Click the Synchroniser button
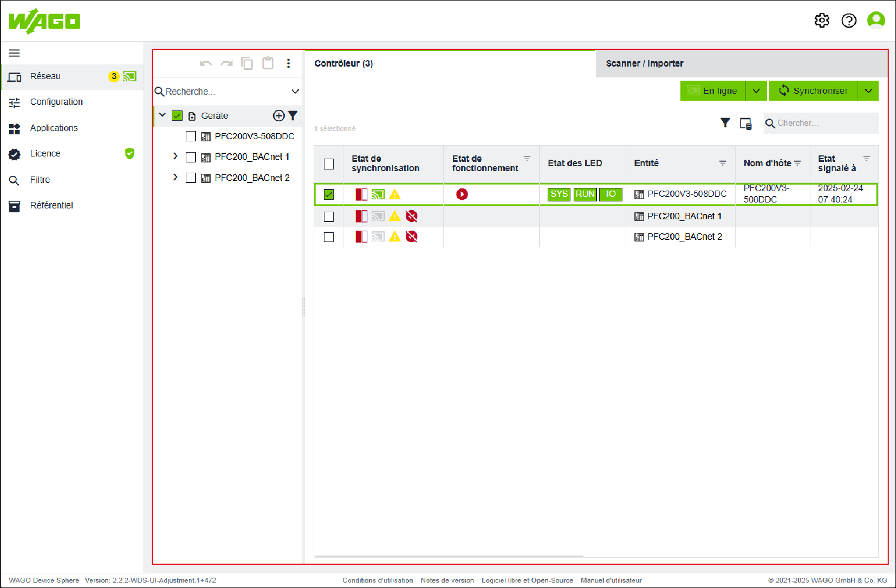 pos(813,91)
